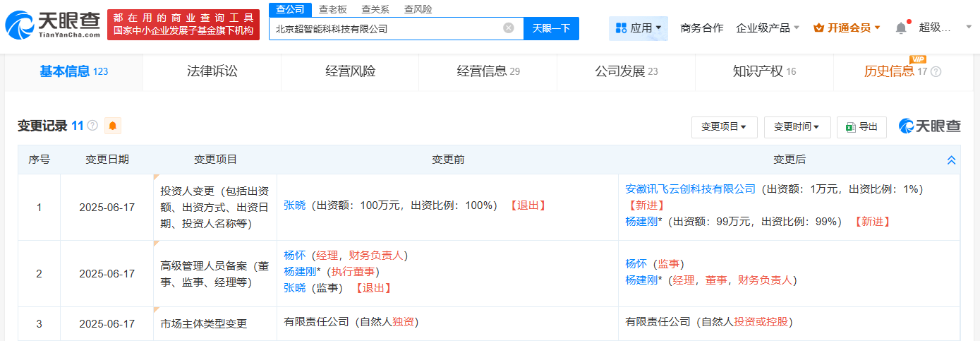The height and width of the screenshot is (341, 980).
Task: Select the 基本信息 tab
Action: 73,71
